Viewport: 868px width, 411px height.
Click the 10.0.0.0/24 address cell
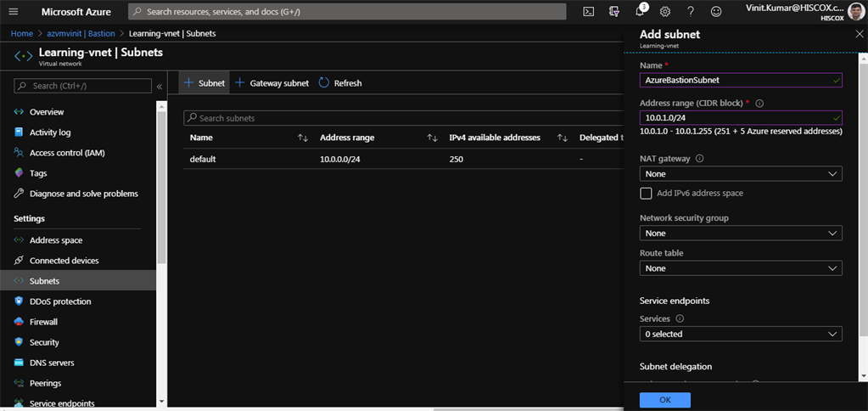tap(340, 159)
